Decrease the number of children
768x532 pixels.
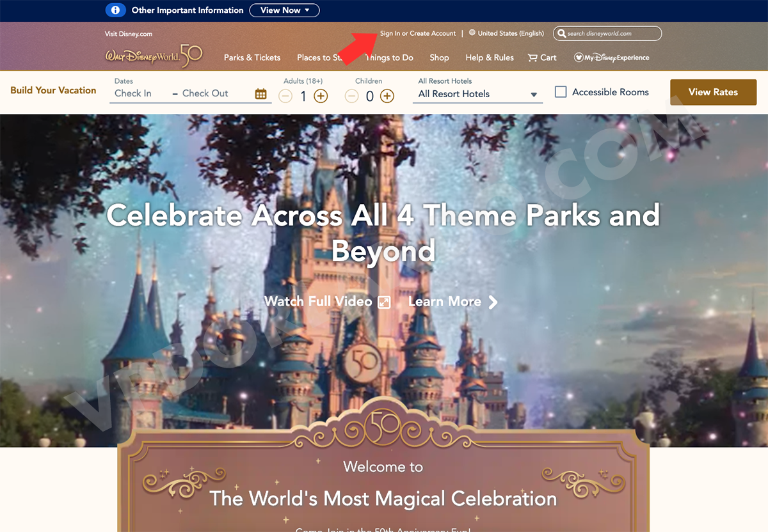pos(351,96)
